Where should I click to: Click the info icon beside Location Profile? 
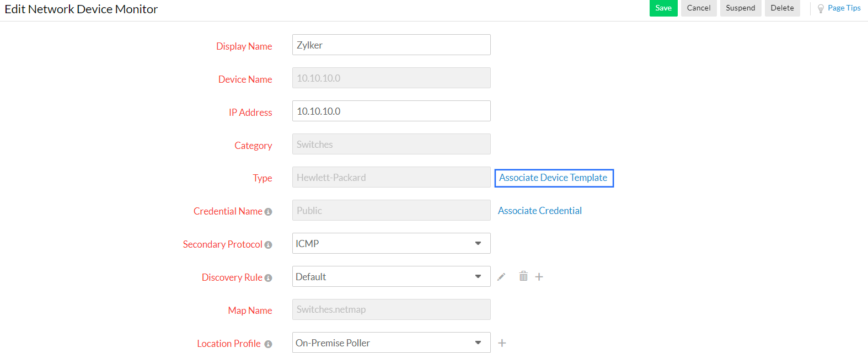(269, 344)
